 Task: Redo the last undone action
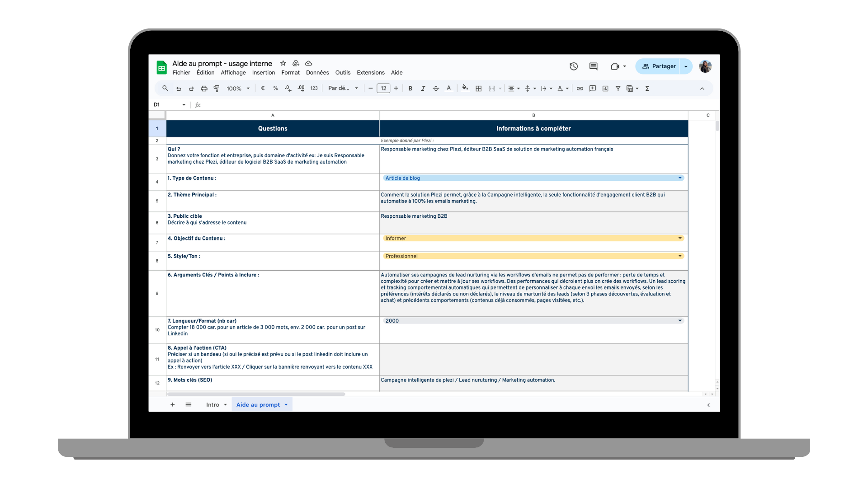click(191, 89)
